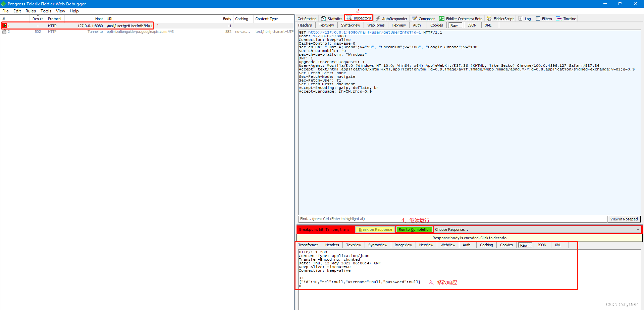
Task: Click the tunnel icon on session 2
Action: pyautogui.click(x=4, y=32)
